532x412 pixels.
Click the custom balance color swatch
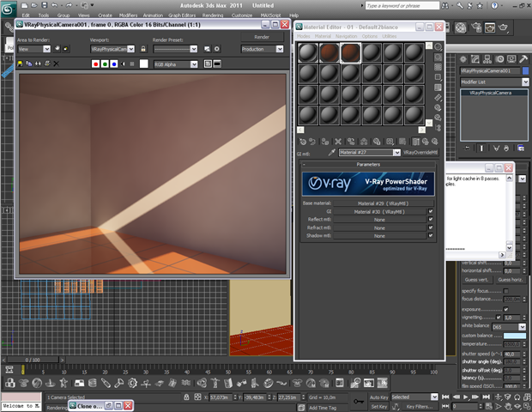pos(514,336)
